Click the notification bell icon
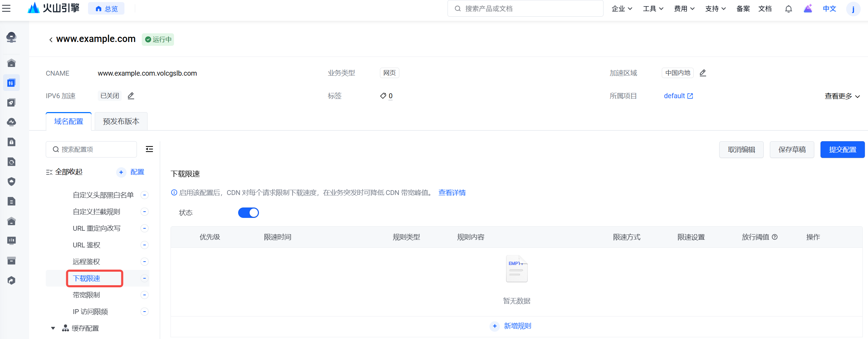The image size is (868, 339). [x=788, y=9]
